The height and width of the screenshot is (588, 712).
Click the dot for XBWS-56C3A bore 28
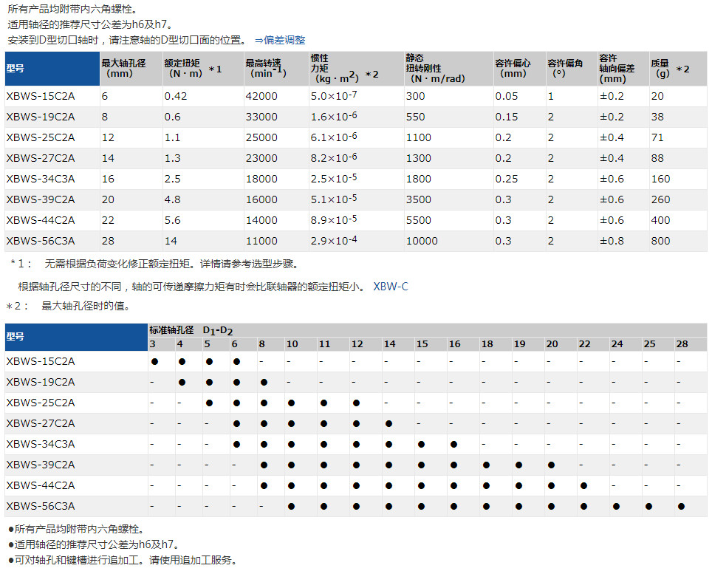click(681, 506)
